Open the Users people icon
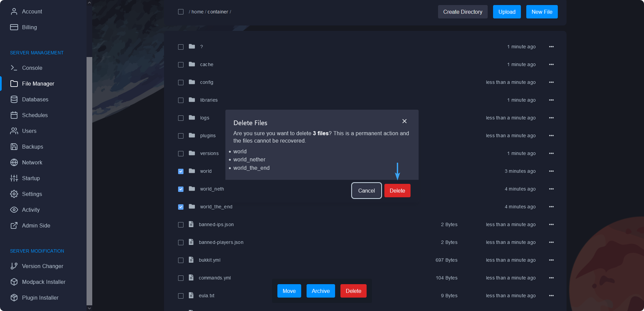644x311 pixels. pyautogui.click(x=14, y=131)
